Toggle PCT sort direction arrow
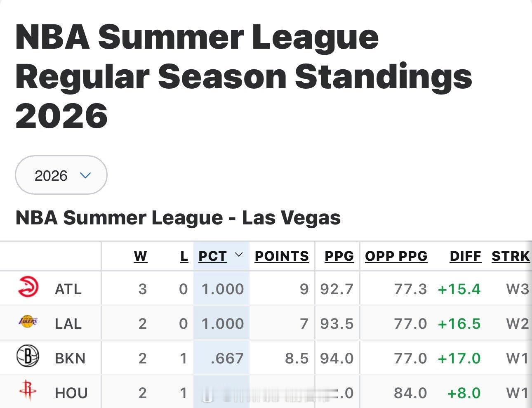The width and height of the screenshot is (532, 408). 238,255
